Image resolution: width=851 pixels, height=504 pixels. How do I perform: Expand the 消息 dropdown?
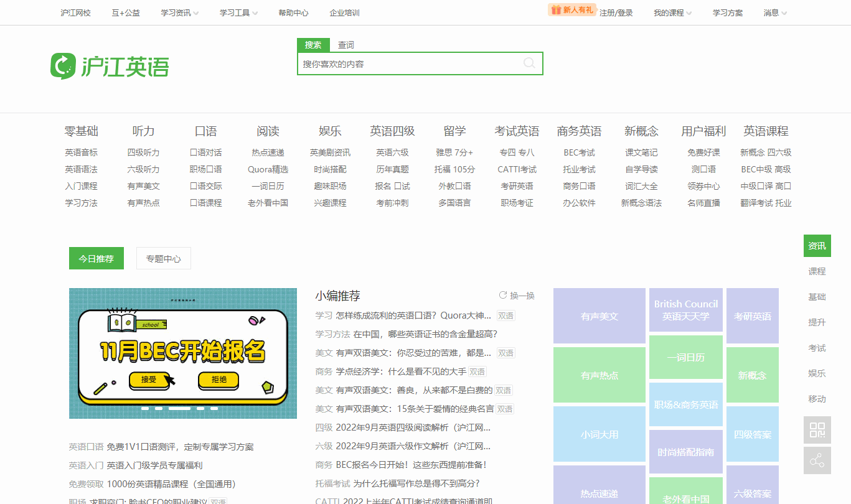pos(775,12)
